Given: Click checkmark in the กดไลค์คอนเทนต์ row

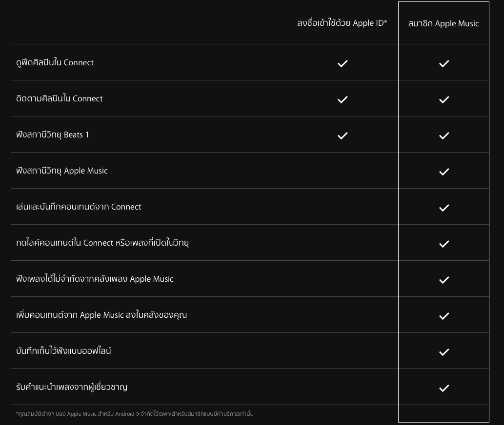Looking at the screenshot, I should pos(444,244).
